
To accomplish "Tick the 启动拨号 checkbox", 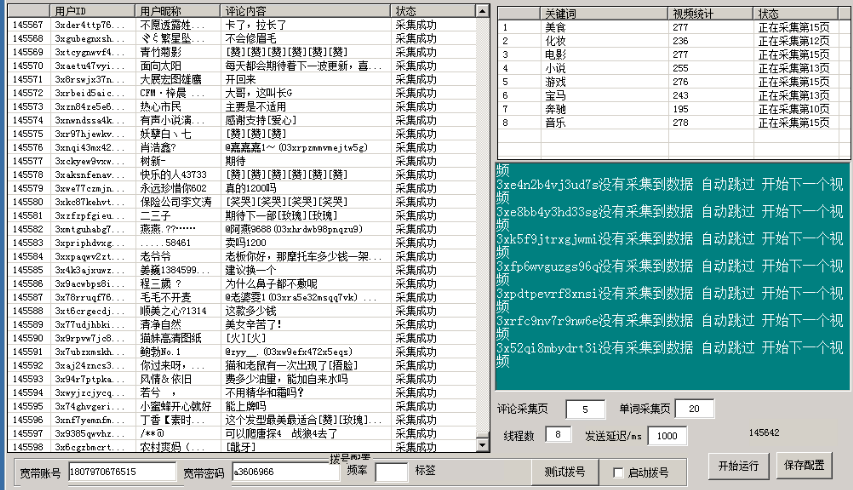I will [618, 473].
